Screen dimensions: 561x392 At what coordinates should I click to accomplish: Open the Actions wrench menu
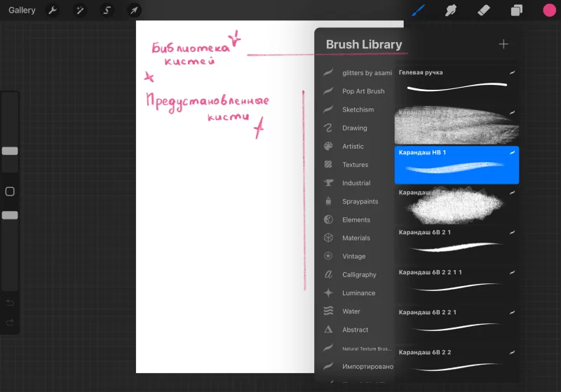[x=53, y=10]
